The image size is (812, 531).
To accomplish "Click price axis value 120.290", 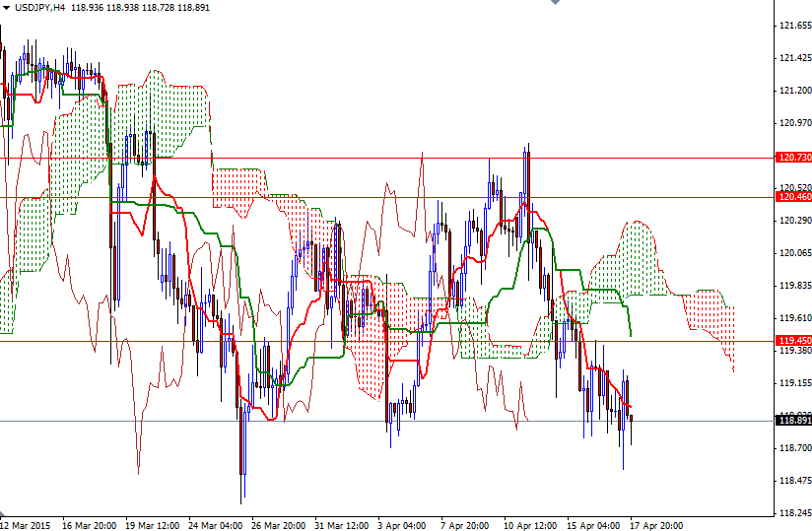I will [795, 221].
